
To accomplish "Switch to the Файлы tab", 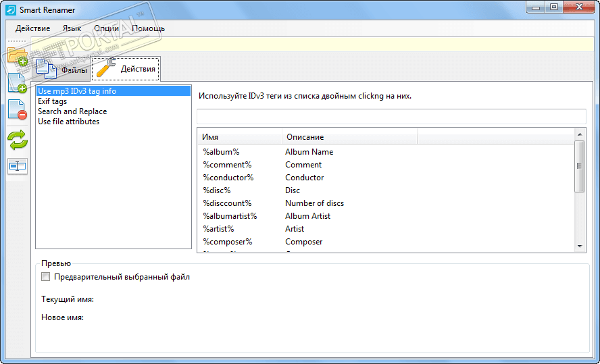I will pyautogui.click(x=61, y=70).
